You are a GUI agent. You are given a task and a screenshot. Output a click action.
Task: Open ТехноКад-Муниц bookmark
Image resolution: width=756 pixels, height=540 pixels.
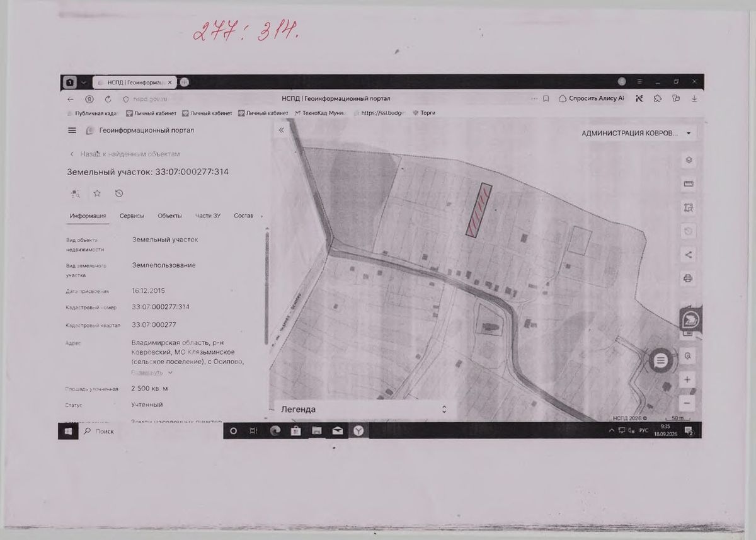coord(321,113)
